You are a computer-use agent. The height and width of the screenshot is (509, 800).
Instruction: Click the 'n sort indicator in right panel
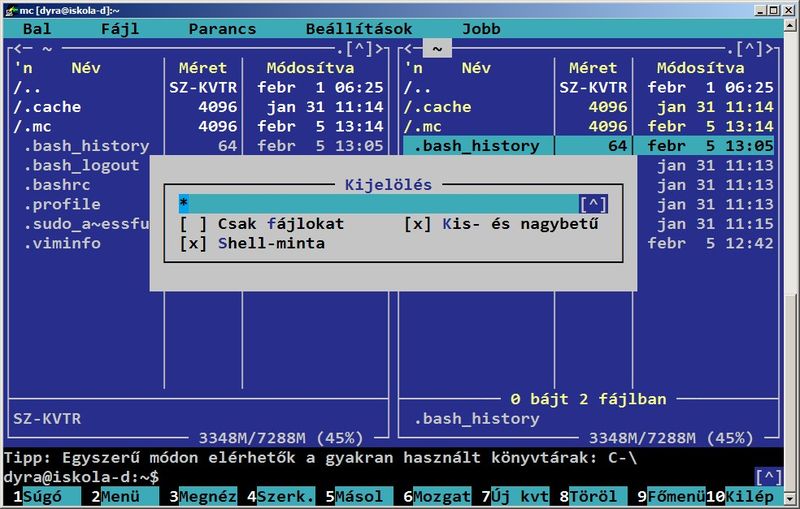(414, 68)
